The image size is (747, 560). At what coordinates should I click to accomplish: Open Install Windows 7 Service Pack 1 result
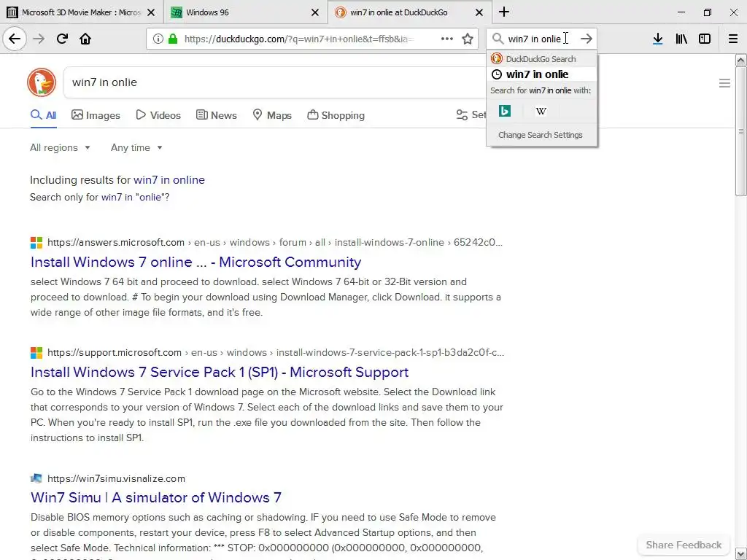(x=220, y=372)
